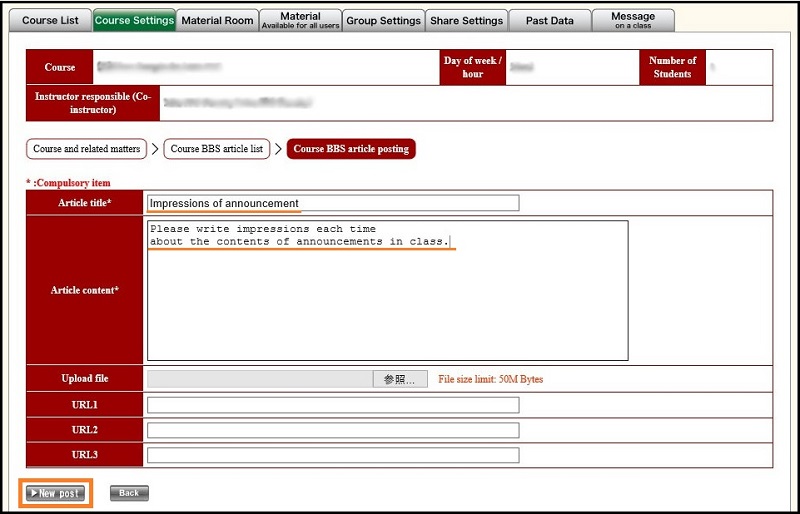Select the Course Settings tab
The height and width of the screenshot is (514, 800).
pyautogui.click(x=134, y=20)
